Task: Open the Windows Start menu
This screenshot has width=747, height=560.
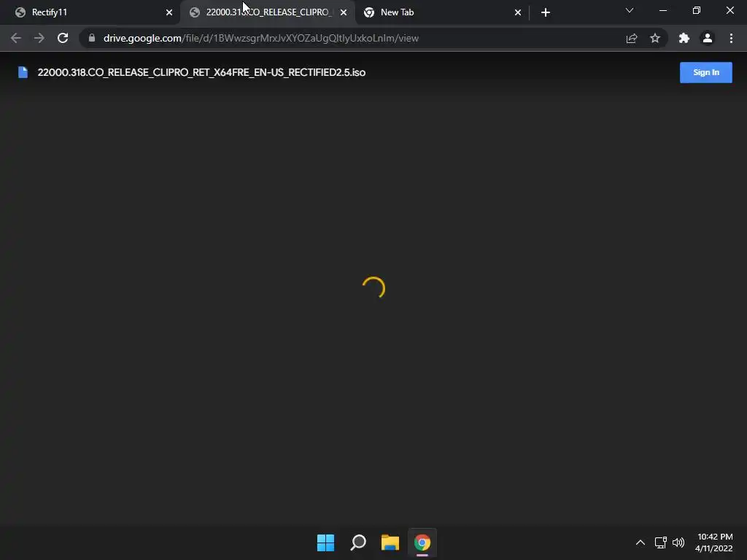Action: click(x=326, y=542)
